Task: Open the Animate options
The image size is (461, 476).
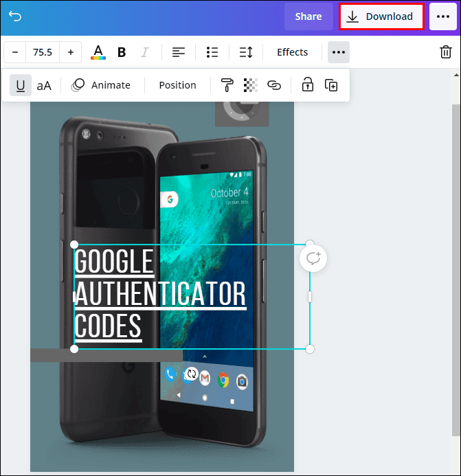Action: click(x=101, y=85)
